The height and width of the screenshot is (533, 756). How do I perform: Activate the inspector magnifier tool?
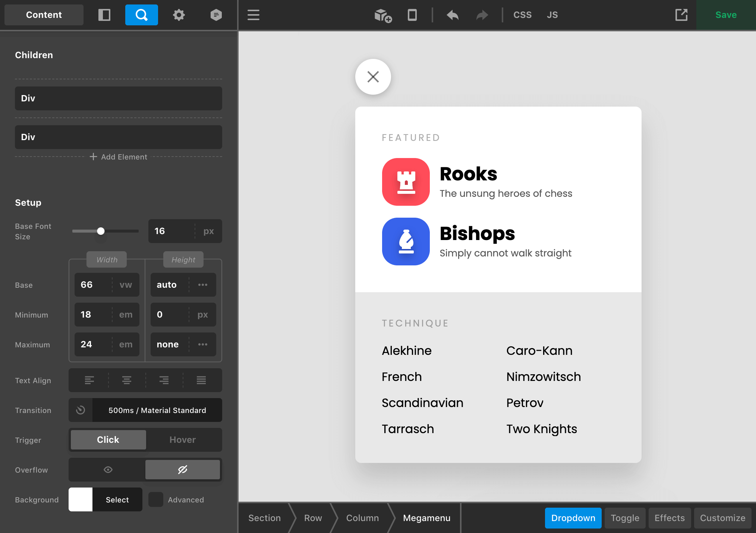click(x=141, y=15)
